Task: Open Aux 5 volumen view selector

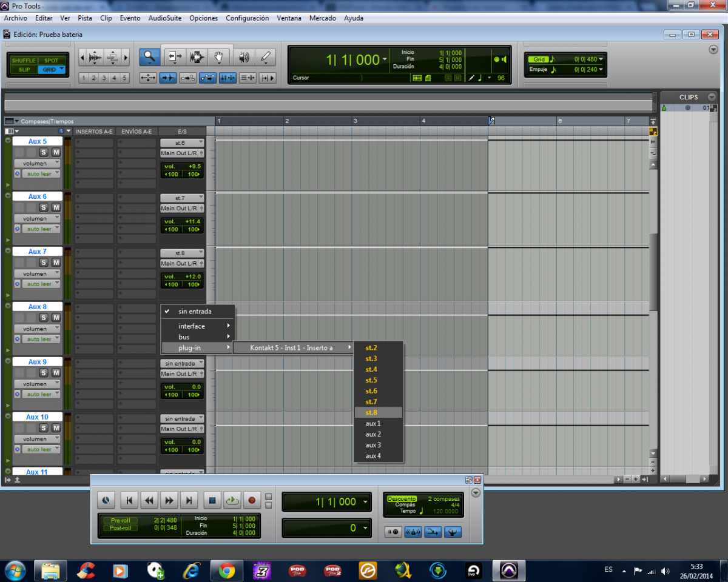Action: coord(37,164)
